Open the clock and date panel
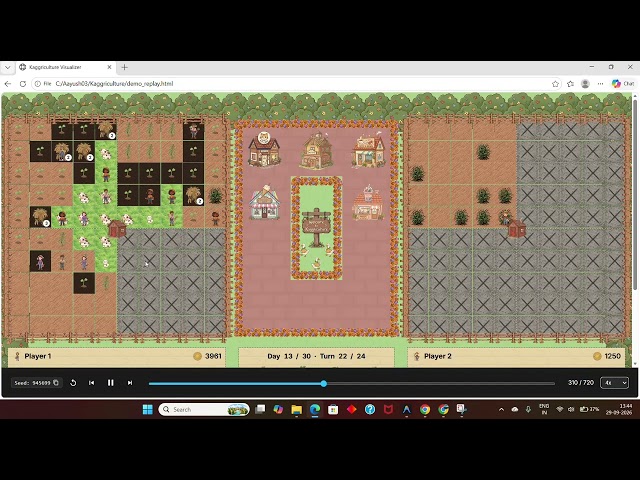The height and width of the screenshot is (480, 640). click(x=619, y=409)
